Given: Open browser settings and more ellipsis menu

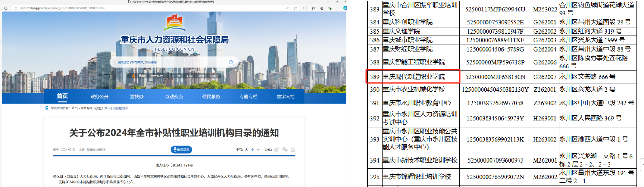Looking at the screenshot, I should 338,8.
